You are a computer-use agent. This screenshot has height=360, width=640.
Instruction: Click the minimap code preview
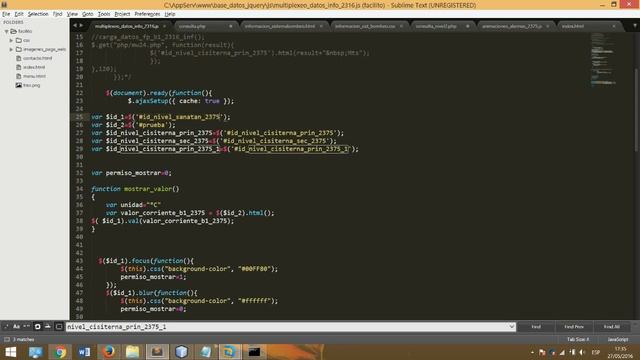603,60
